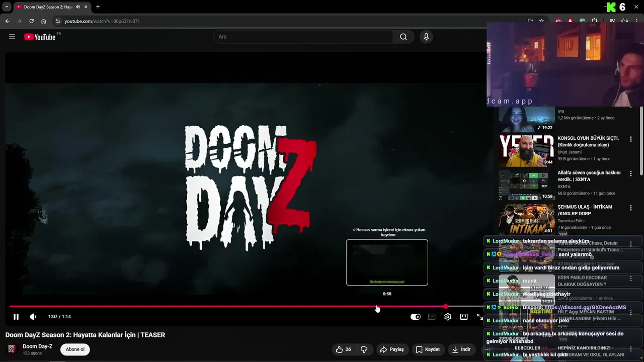Click the red progress bar scrubber handle
Screen dimensions: 644x362
point(446,306)
